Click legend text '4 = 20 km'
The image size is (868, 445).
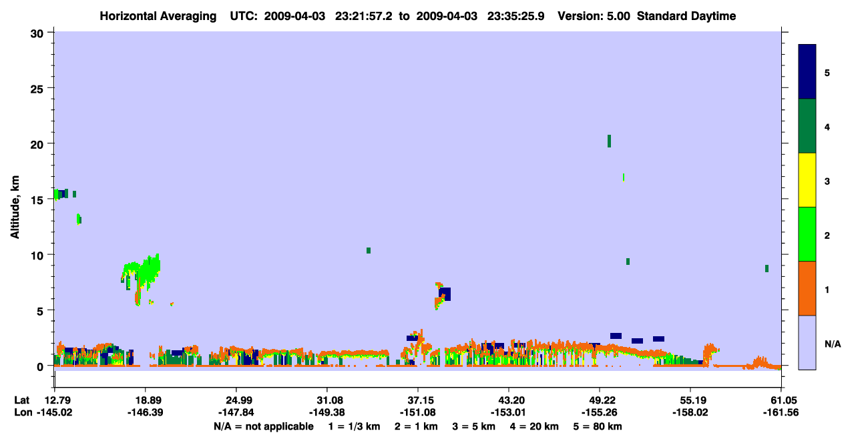(533, 426)
